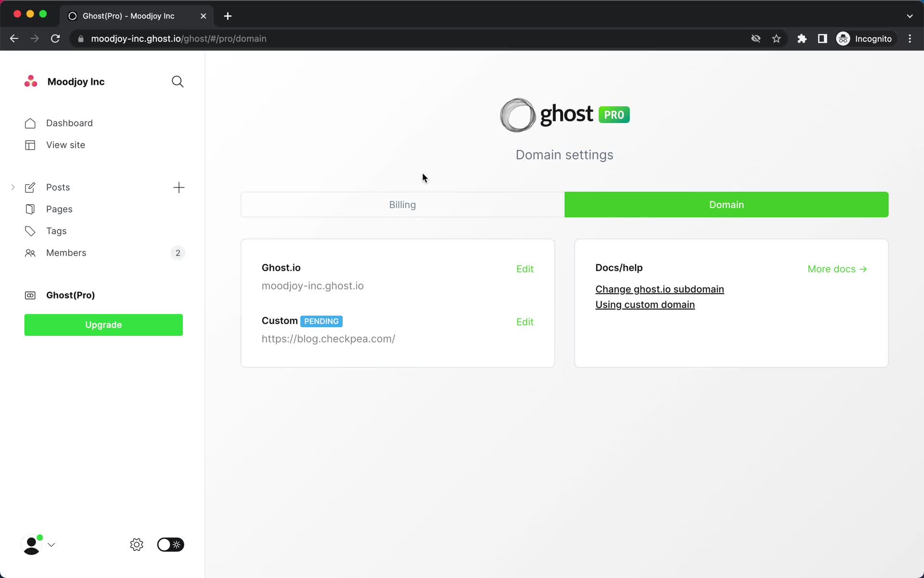Bookmark page with the star icon

pyautogui.click(x=776, y=39)
